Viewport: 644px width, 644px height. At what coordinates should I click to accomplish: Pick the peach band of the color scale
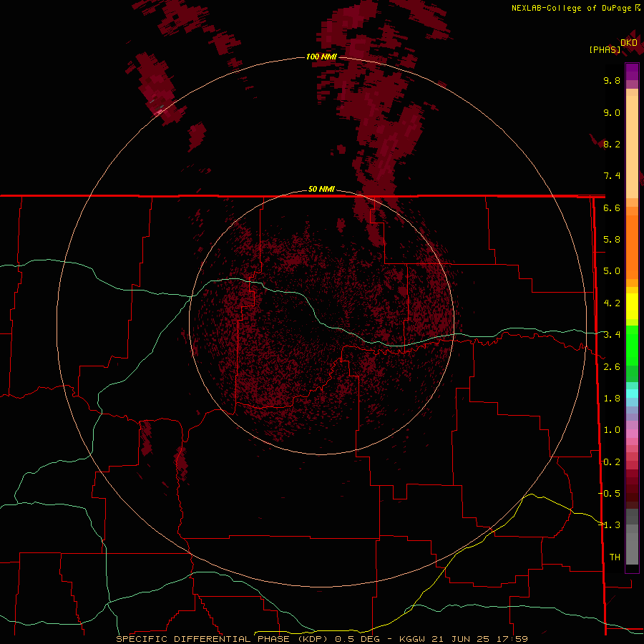[x=632, y=144]
